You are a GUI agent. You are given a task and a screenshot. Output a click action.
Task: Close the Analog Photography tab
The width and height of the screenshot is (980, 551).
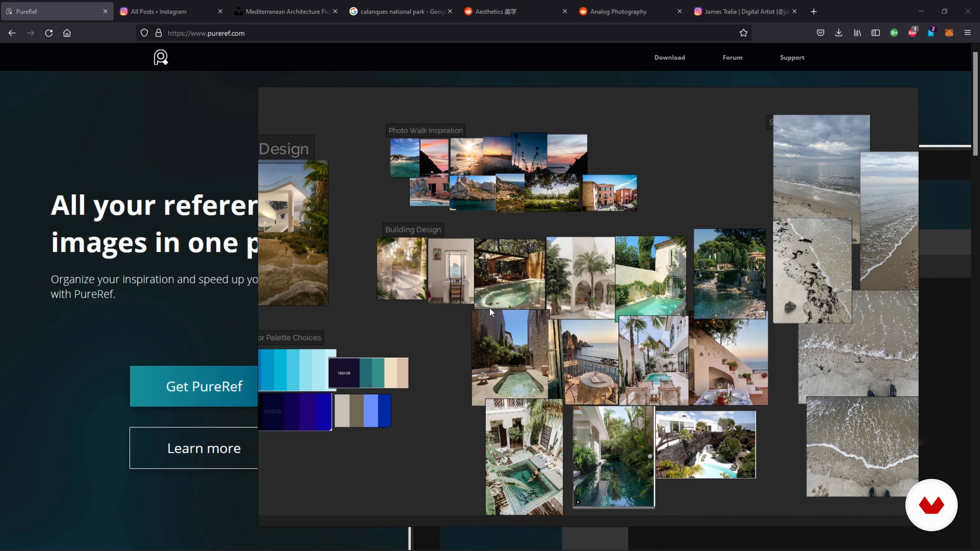(680, 11)
